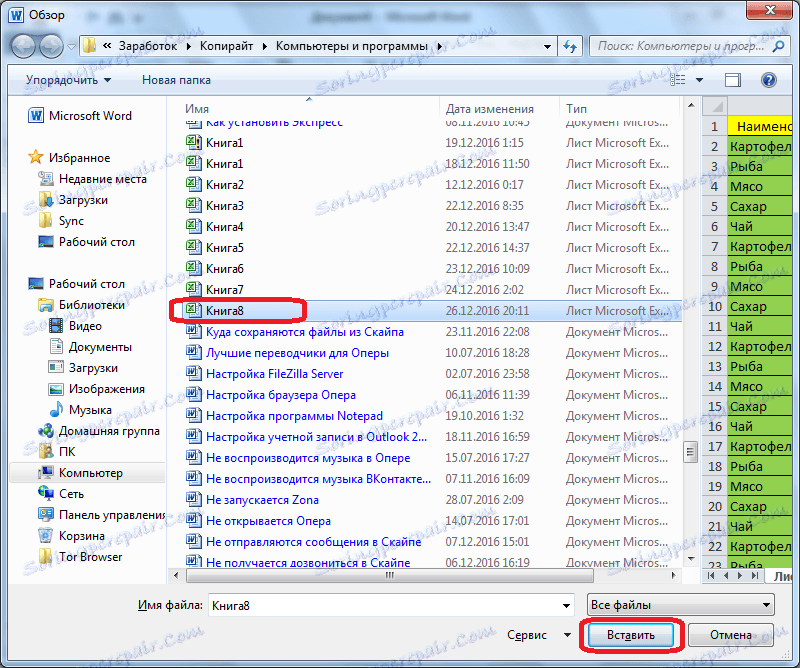Click the Панель управления icon
Viewport: 800px width, 668px height.
(x=45, y=514)
